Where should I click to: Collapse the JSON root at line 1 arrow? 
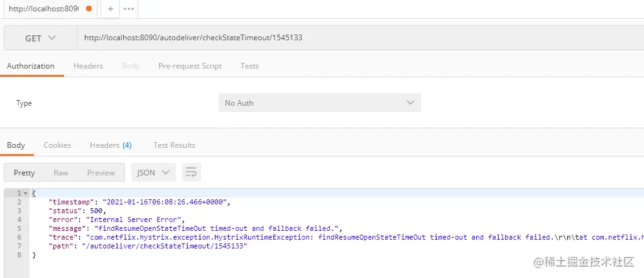(x=26, y=193)
